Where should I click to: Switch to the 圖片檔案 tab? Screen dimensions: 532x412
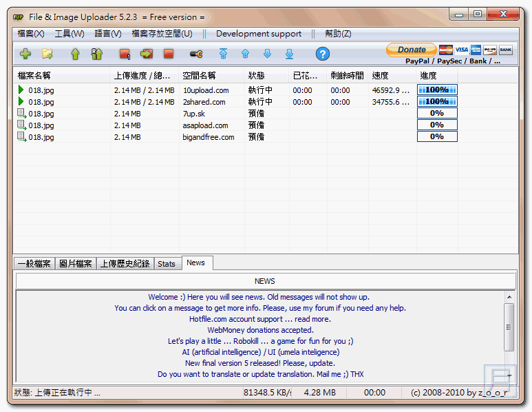76,264
